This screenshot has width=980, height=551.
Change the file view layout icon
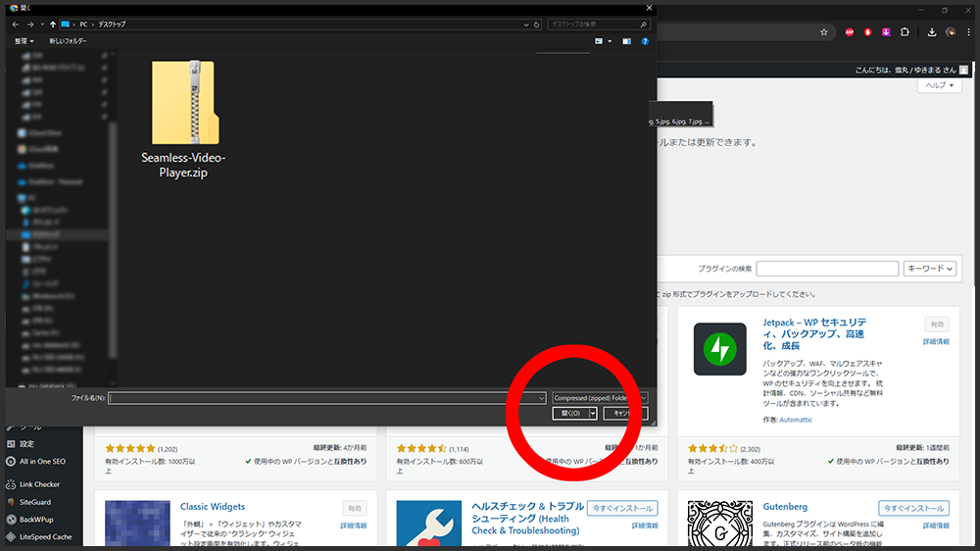(x=599, y=41)
